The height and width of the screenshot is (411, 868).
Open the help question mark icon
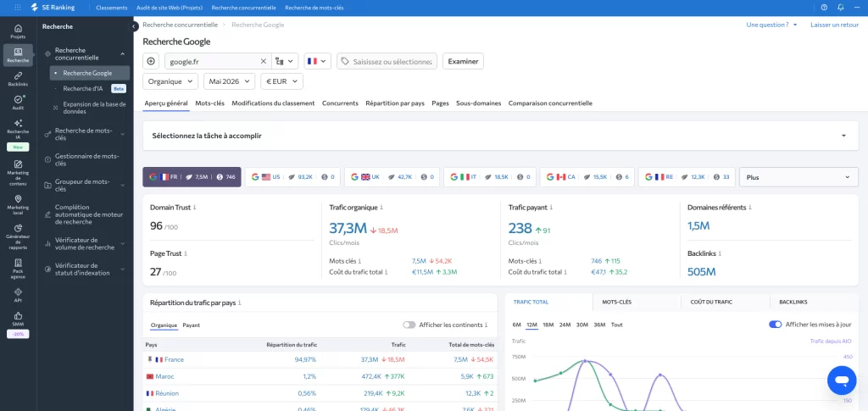(824, 8)
